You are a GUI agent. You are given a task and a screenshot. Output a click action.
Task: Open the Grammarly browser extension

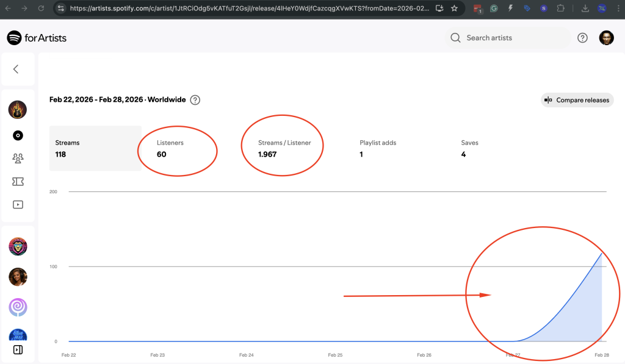(x=494, y=9)
